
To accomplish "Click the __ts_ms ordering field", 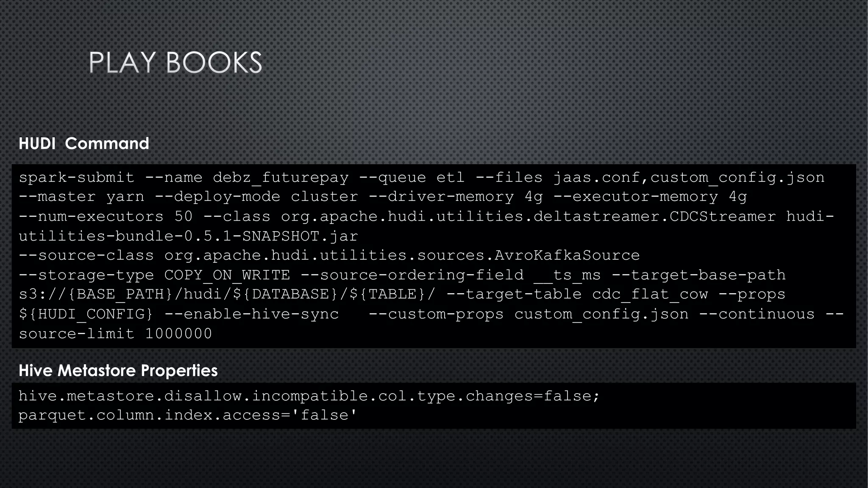I will coord(567,275).
